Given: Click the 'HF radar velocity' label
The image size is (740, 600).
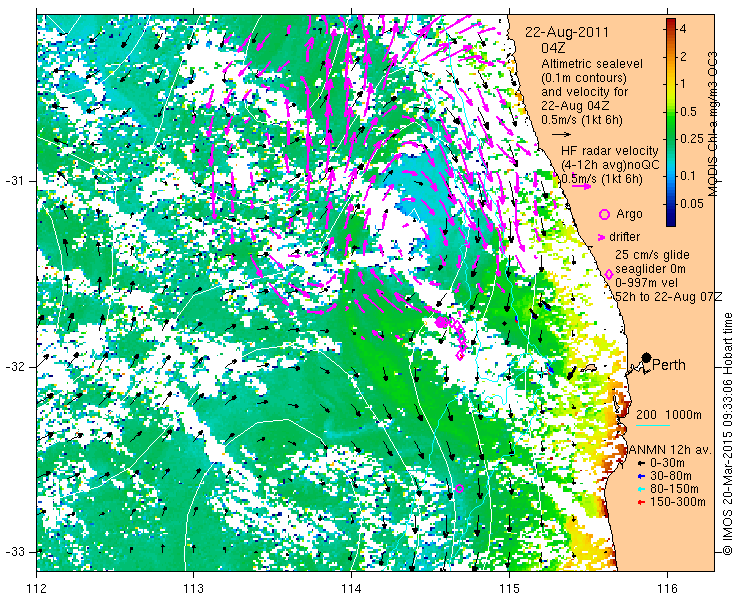Looking at the screenshot, I should 610,151.
